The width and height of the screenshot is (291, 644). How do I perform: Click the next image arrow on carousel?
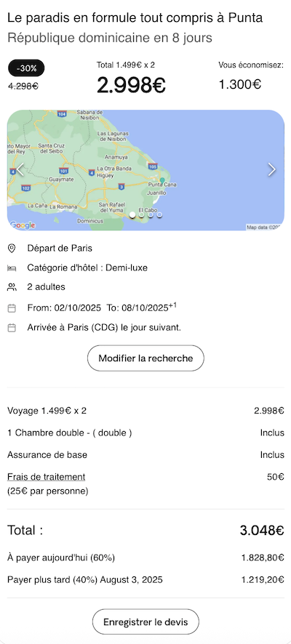271,169
